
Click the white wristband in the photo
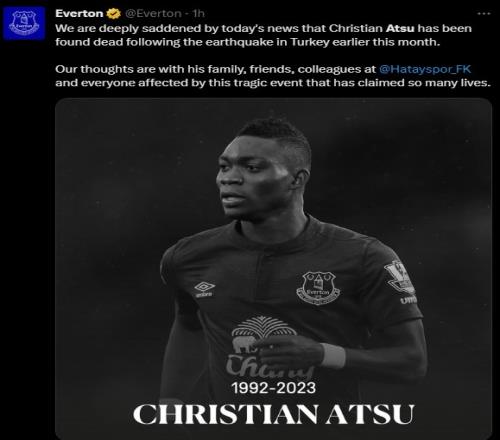333,356
